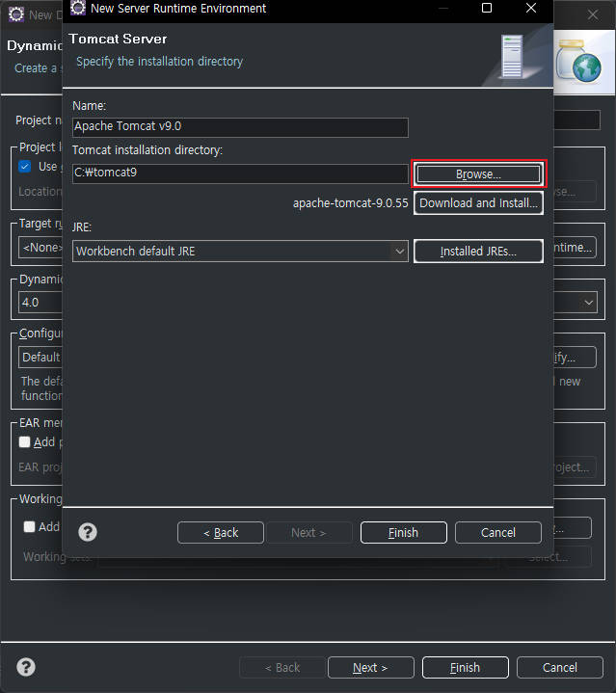Click into the Name field Apache Tomcat v9.0

coord(240,127)
